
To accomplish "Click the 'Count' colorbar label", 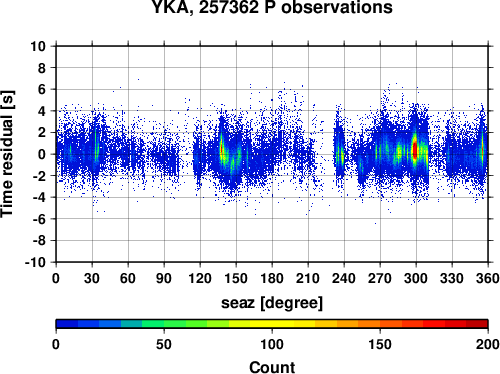I will [272, 367].
